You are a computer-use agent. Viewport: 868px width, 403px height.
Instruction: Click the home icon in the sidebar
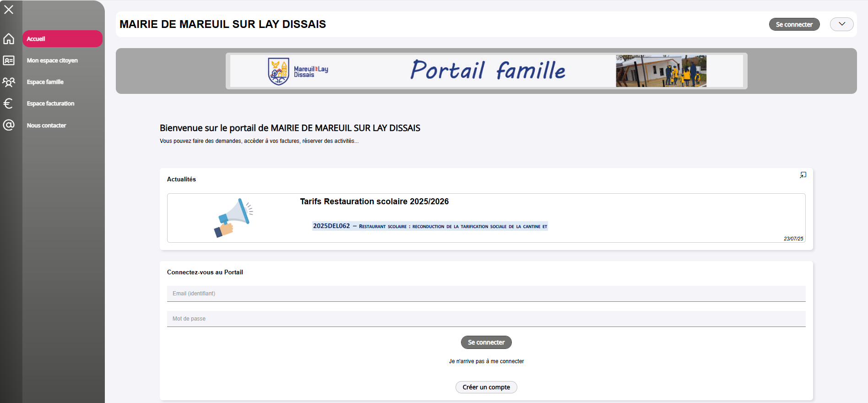pos(9,39)
